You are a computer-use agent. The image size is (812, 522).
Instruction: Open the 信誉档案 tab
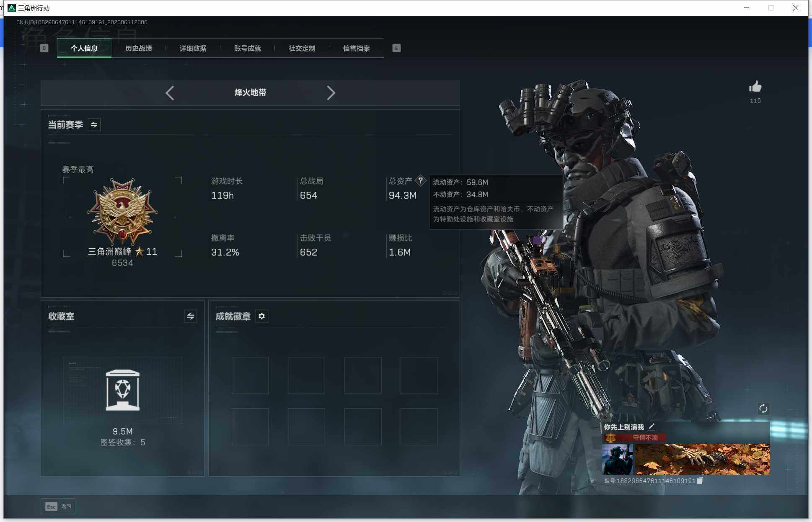(x=357, y=48)
